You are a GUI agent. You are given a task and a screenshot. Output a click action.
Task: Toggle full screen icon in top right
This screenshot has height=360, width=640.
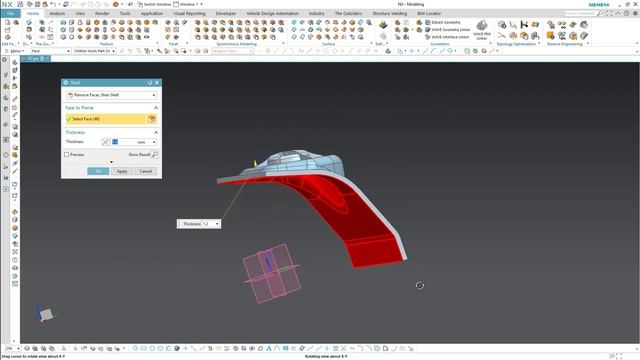click(609, 13)
